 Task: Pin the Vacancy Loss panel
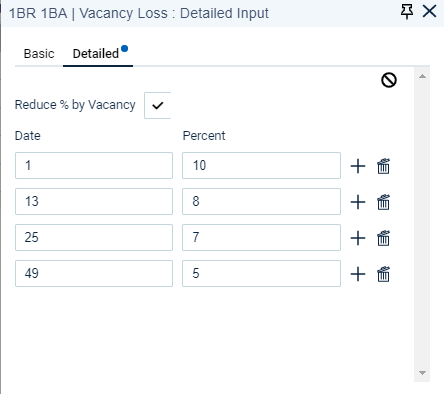(x=407, y=12)
